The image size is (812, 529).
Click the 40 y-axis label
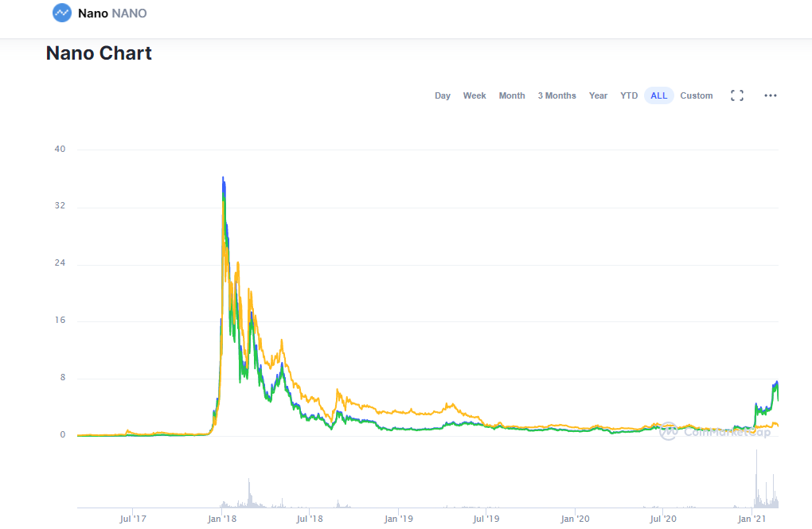click(x=60, y=149)
